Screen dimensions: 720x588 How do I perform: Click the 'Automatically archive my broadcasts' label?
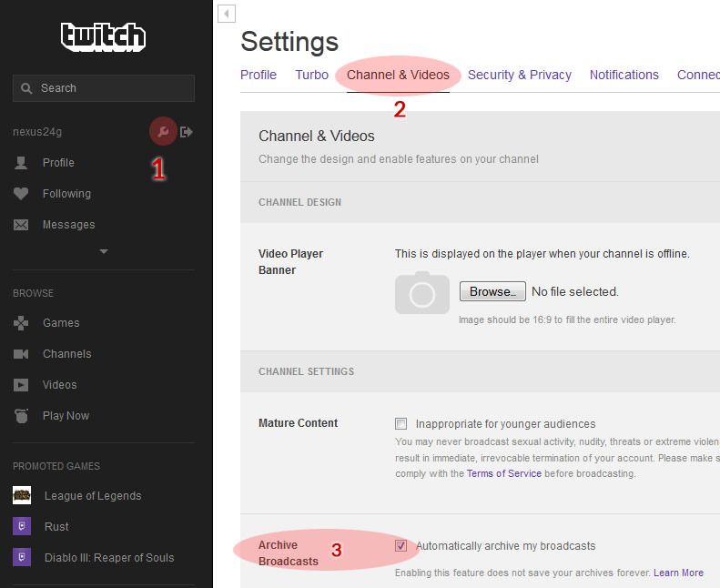[x=505, y=546]
